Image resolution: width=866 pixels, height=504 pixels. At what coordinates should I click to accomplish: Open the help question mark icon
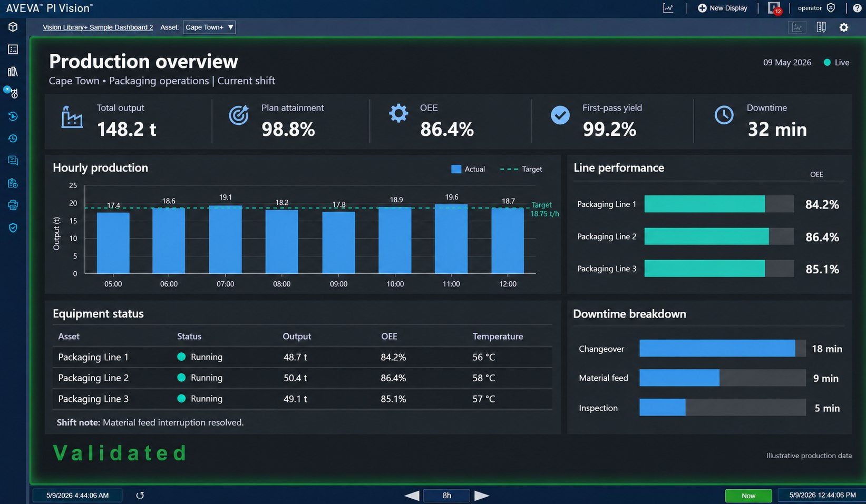click(x=857, y=8)
